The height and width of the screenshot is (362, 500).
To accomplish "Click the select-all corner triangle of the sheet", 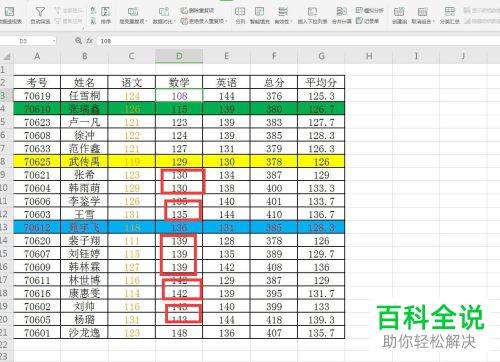I will [x=7, y=56].
